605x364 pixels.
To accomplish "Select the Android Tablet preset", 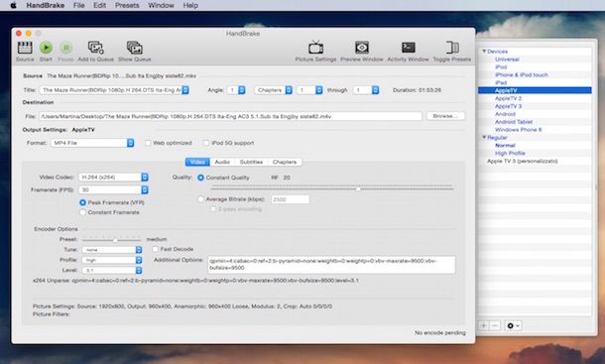I will [514, 122].
